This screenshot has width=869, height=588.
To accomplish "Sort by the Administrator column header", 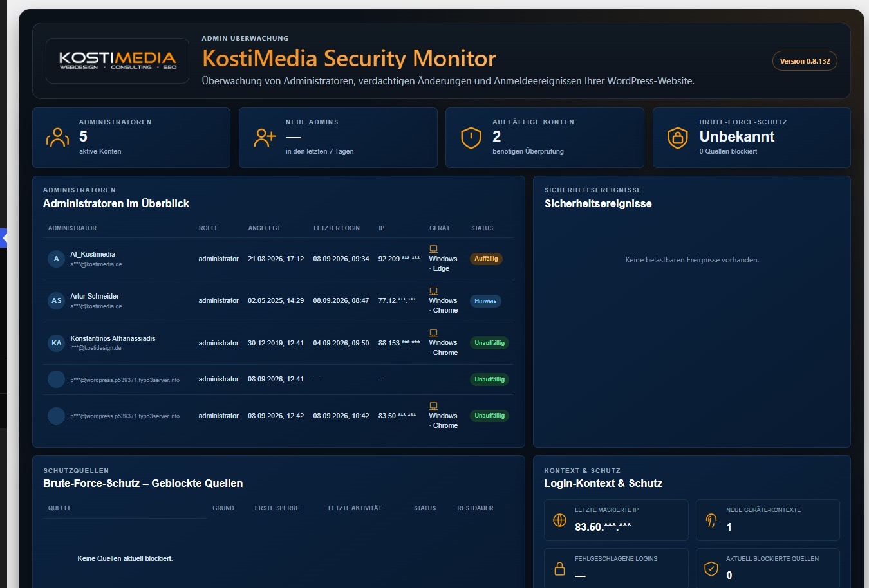I will tap(72, 228).
